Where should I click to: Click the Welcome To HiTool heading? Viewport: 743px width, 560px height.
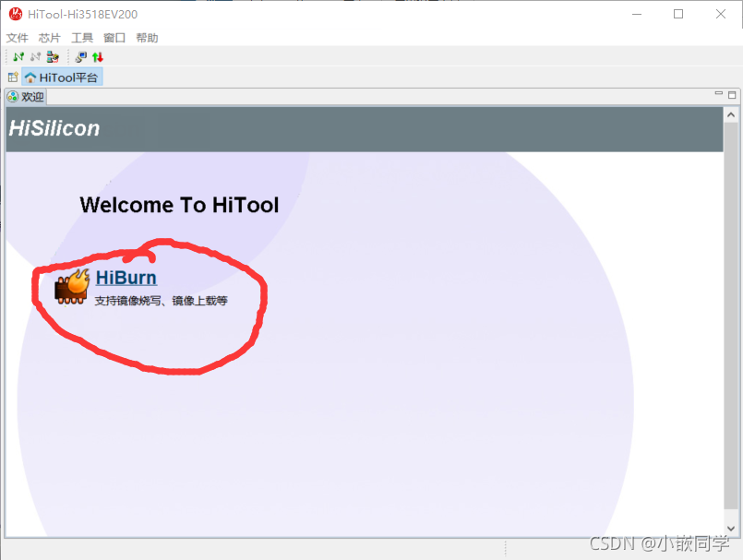[x=179, y=205]
